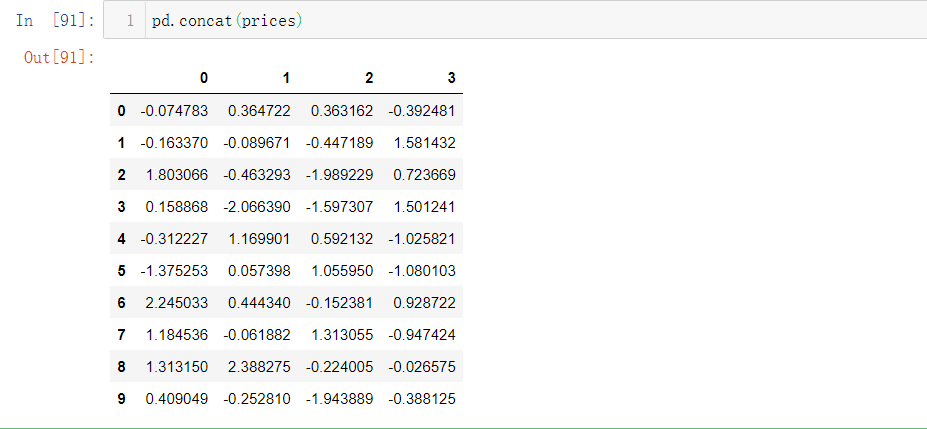Select cell value 1.169901
Screen dimensions: 927x429
pyautogui.click(x=259, y=239)
